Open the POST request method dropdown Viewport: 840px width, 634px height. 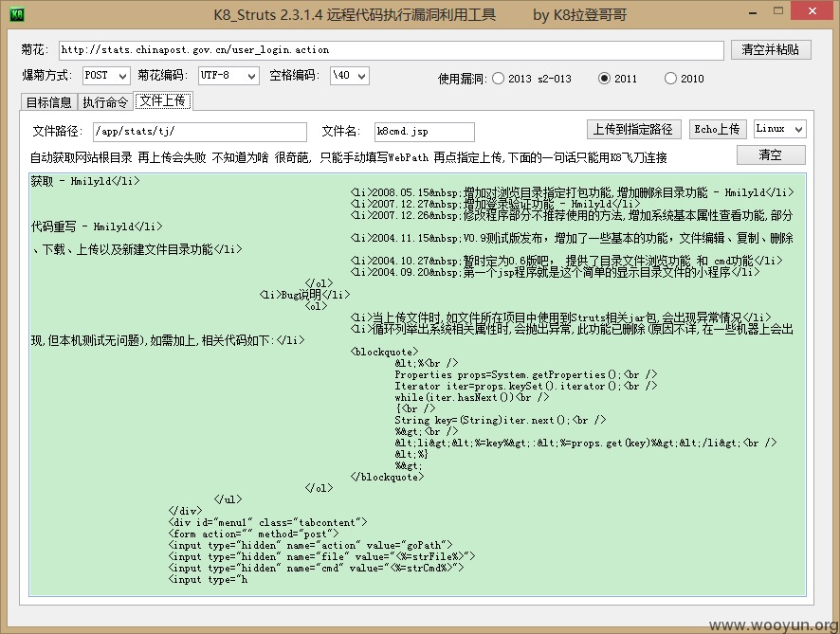106,76
